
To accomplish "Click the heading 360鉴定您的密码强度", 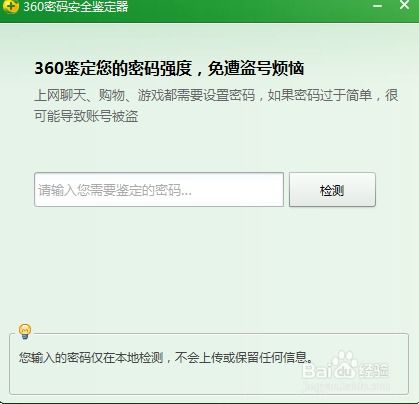I will pyautogui.click(x=113, y=68).
